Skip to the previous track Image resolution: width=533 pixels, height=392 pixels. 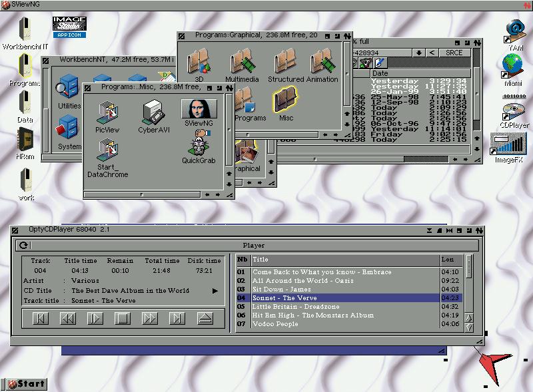point(41,319)
